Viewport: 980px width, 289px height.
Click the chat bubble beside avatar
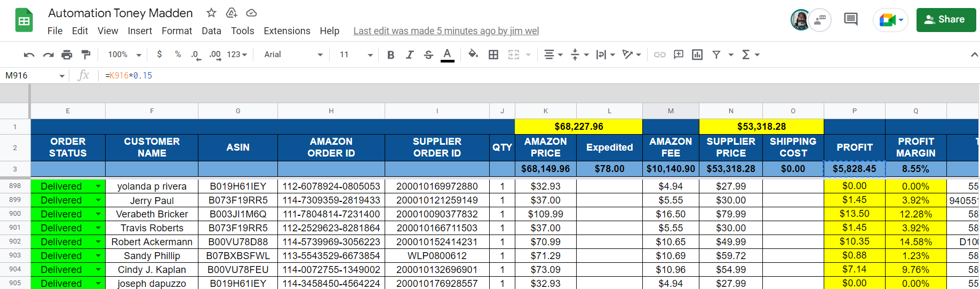point(820,20)
